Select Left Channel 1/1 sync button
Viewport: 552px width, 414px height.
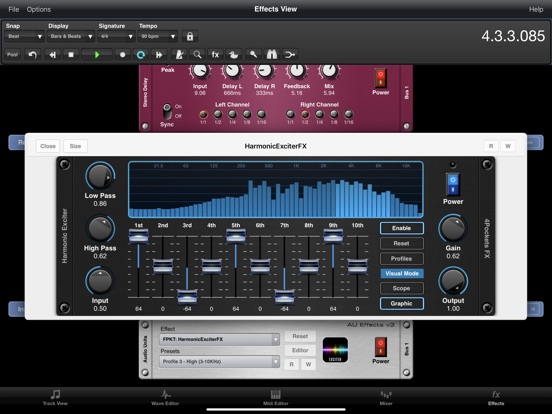203,114
